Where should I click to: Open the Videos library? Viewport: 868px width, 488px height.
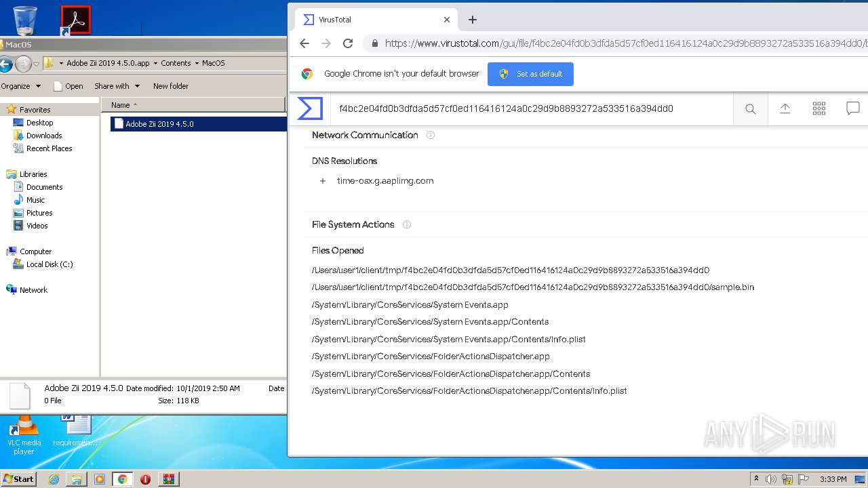pos(37,226)
